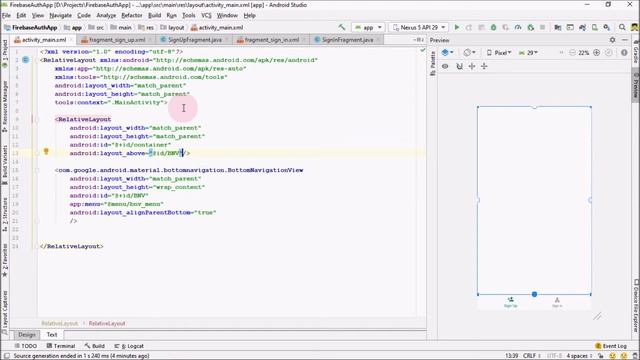
Task: Close the activity_main.xml tab
Action: click(71, 40)
